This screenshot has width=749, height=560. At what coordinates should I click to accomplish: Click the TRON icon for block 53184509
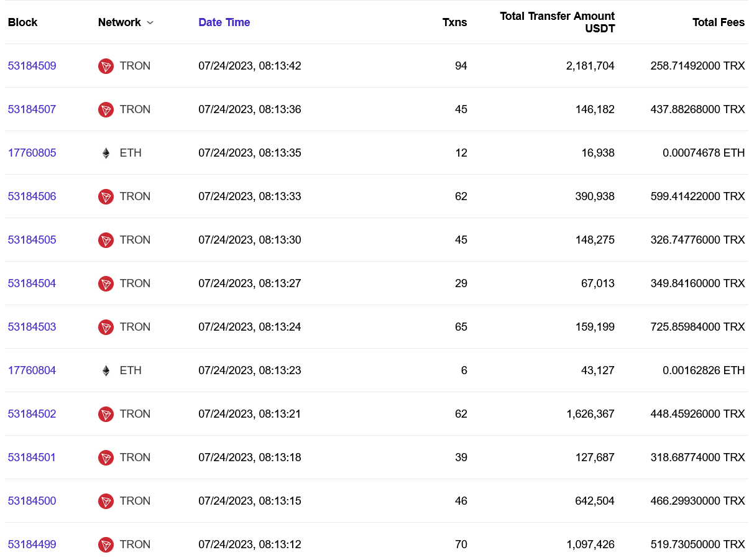(106, 66)
